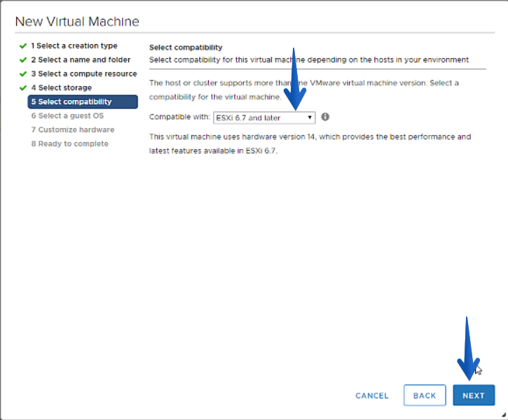This screenshot has width=508, height=420.
Task: Click the BACK button
Action: (x=425, y=395)
